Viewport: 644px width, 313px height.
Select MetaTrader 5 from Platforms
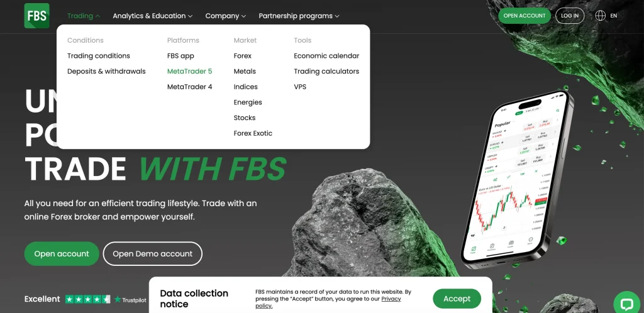click(x=190, y=72)
